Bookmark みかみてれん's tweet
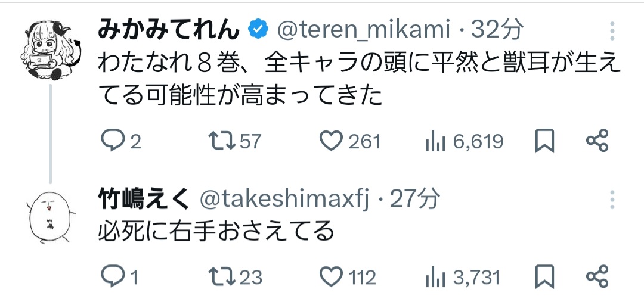Viewport: 644px width, 302px height. click(x=544, y=141)
